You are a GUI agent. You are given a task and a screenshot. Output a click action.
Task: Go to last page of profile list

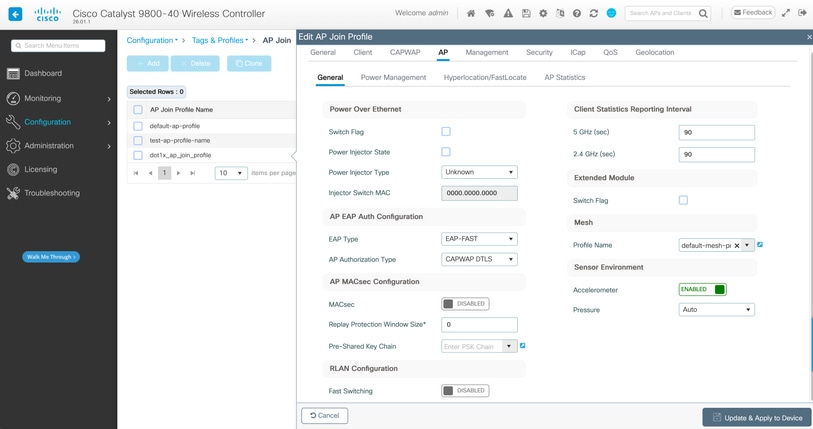point(192,173)
